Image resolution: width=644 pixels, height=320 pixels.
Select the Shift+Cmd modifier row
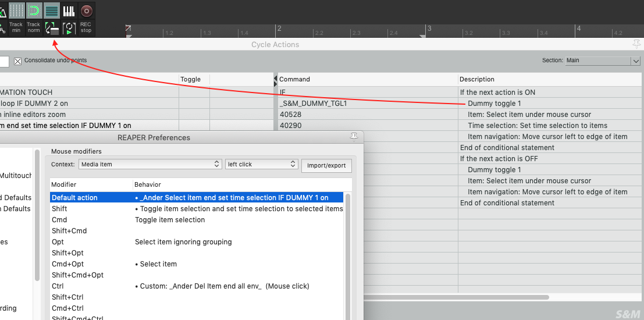197,231
